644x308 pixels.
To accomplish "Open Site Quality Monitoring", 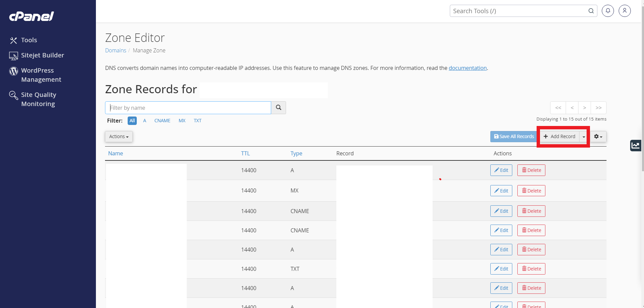I will 32,99.
